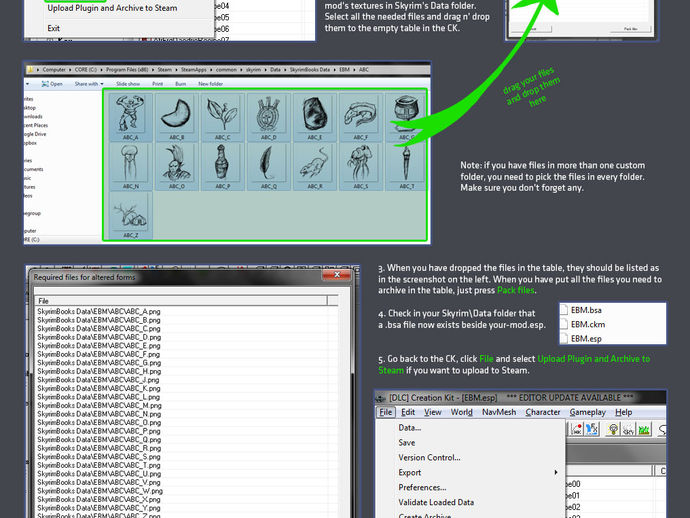Image resolution: width=690 pixels, height=518 pixels.
Task: Click the breadcrumb arrow after Computer
Action: pyautogui.click(x=70, y=70)
